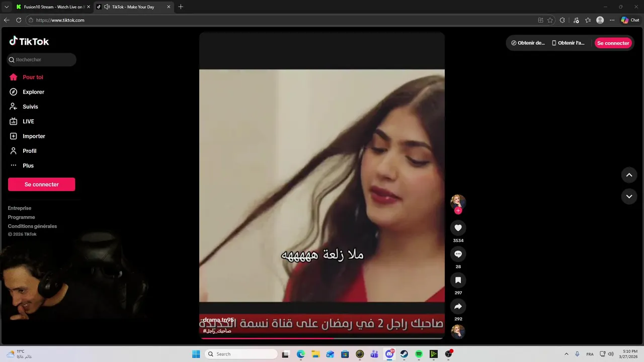Seek on the video progress bar
This screenshot has height=362, width=644.
tap(322, 338)
